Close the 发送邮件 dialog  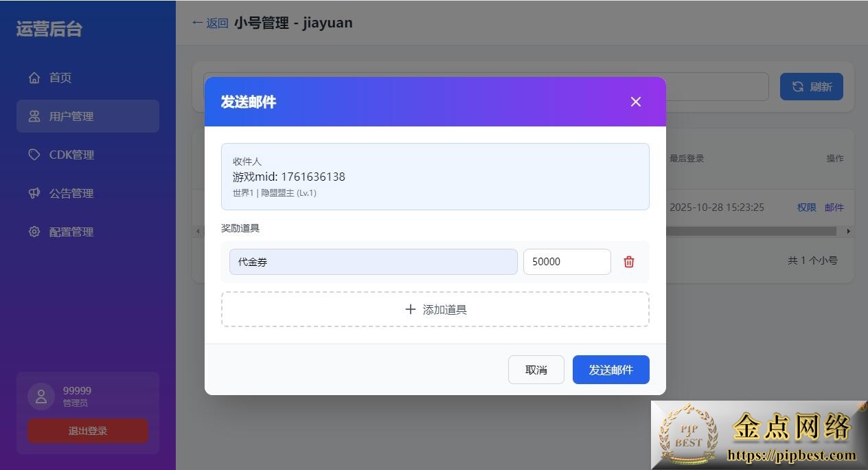click(x=635, y=102)
